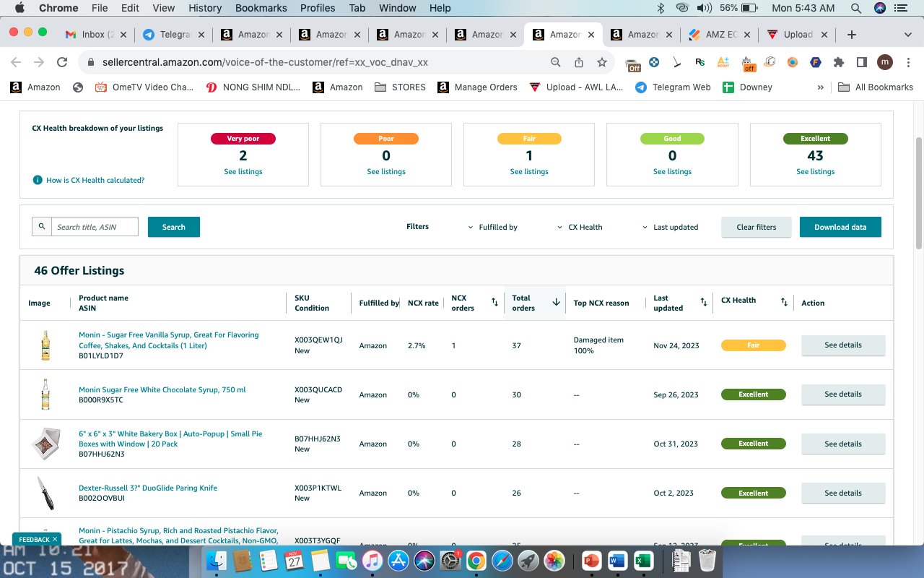Viewport: 924px width, 578px height.
Task: See details for Monin Sugar Free Vanilla Syrup
Action: 843,345
